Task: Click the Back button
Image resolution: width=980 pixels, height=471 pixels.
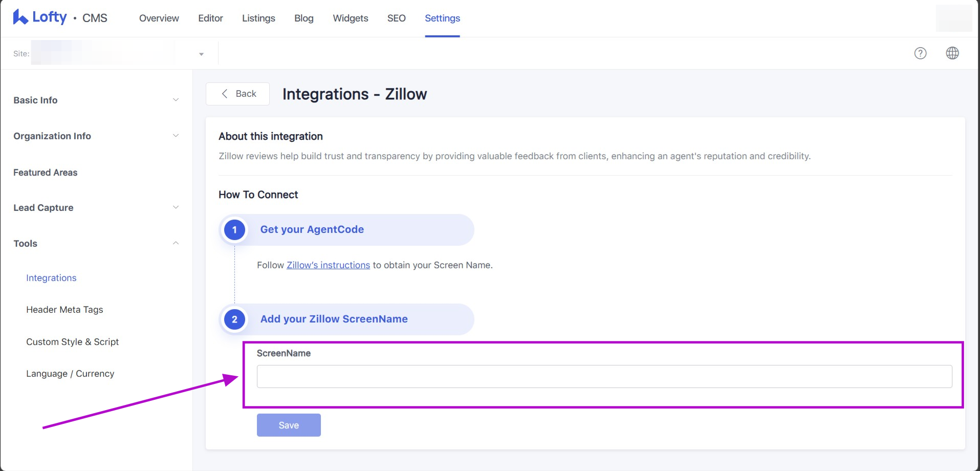Action: coord(238,94)
